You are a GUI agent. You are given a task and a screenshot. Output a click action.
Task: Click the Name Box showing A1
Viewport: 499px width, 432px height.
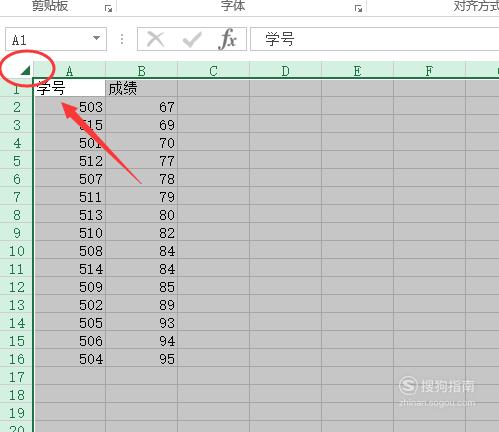tap(56, 39)
